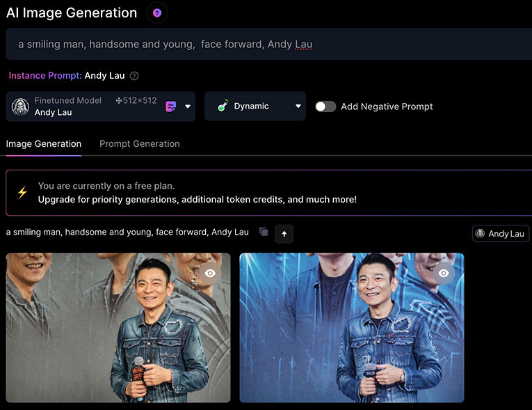Click the green potion icon beside Dynamic
The width and height of the screenshot is (532, 410).
tap(223, 106)
